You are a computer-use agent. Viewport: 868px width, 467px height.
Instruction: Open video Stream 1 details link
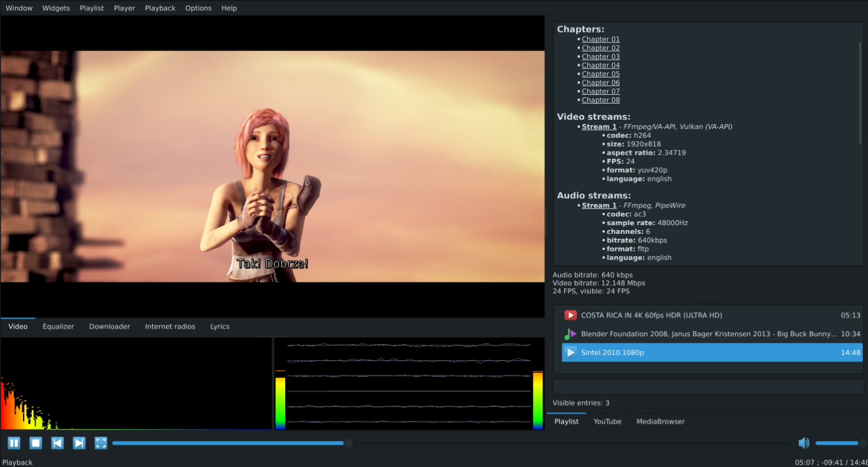598,126
